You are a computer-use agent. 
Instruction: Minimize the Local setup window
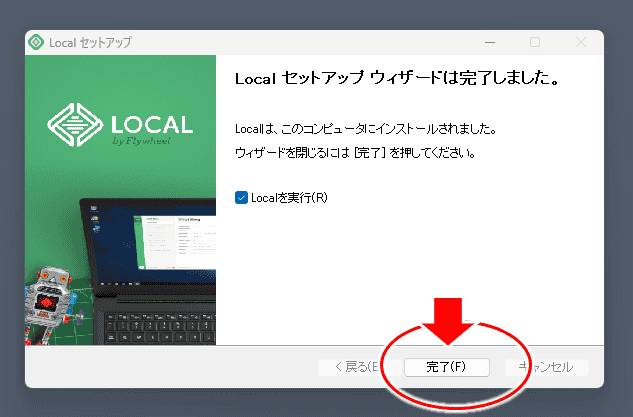pos(489,43)
